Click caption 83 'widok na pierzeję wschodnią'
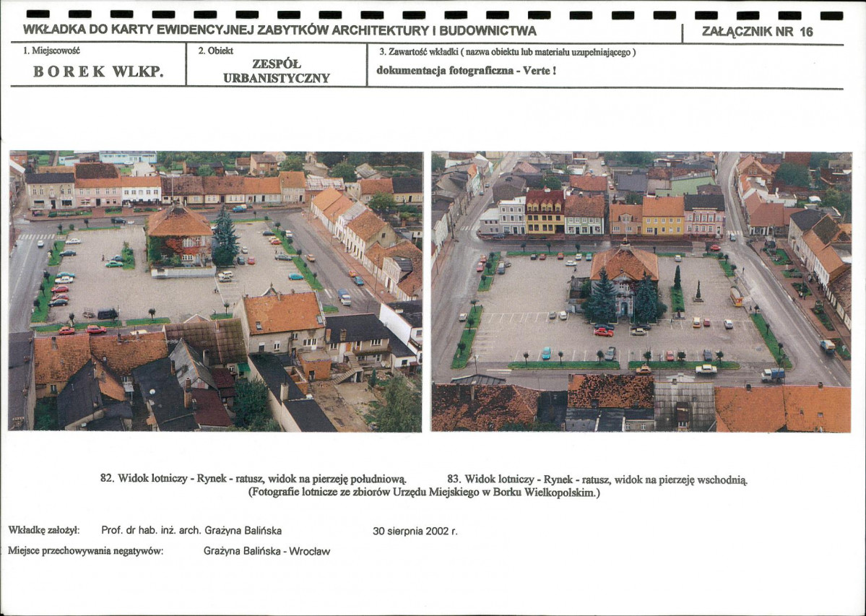Screen dimensions: 866x616 [x=681, y=479]
